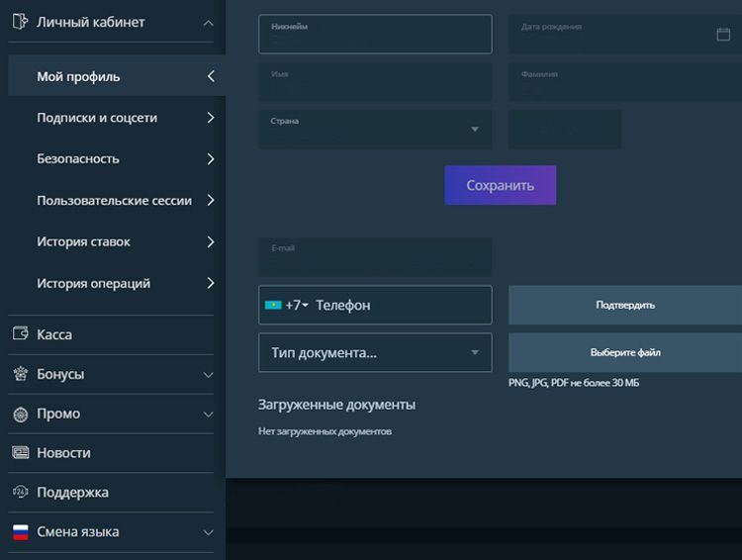Screen dimensions: 742x560
Task: Click the Касса wallet icon
Action: (20, 334)
